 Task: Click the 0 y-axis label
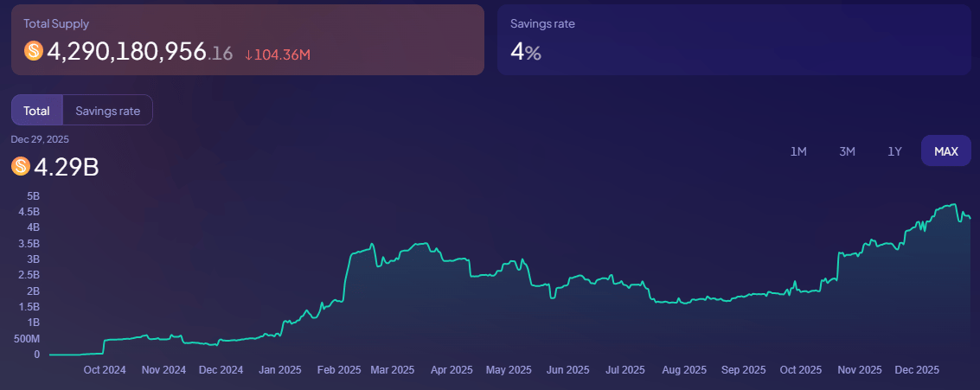coord(37,355)
